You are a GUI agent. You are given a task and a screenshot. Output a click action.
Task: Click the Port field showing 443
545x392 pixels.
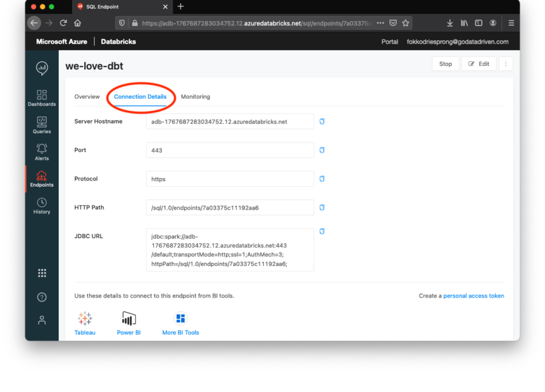pyautogui.click(x=230, y=150)
